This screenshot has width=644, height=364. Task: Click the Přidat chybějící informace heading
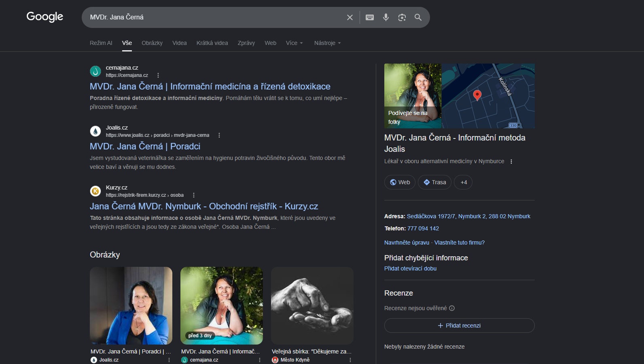click(426, 258)
